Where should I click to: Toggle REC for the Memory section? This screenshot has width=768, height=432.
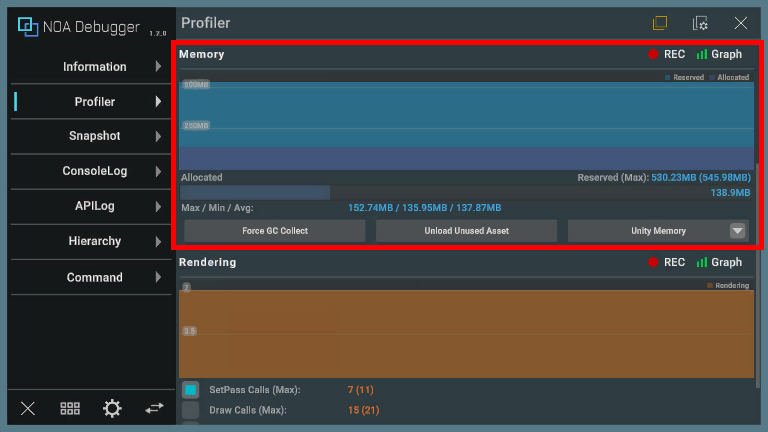click(x=666, y=55)
